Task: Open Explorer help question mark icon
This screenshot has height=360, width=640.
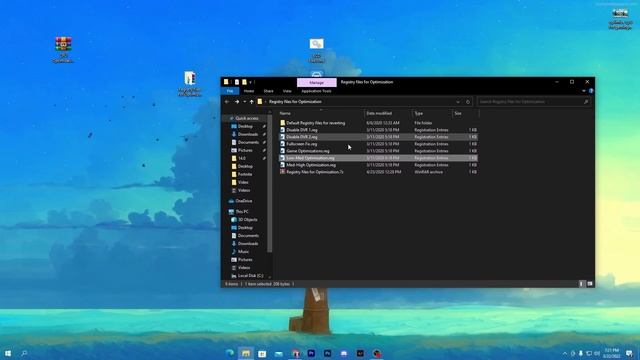Action: (x=591, y=91)
